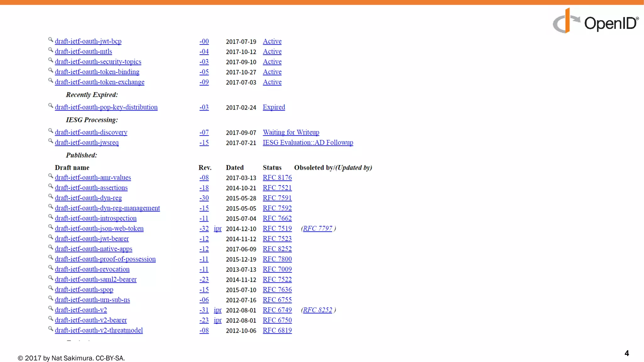The height and width of the screenshot is (362, 644).
Task: Click magnifier icon beside draft-ietf-oauth-jwt-bcp
Action: pyautogui.click(x=50, y=40)
